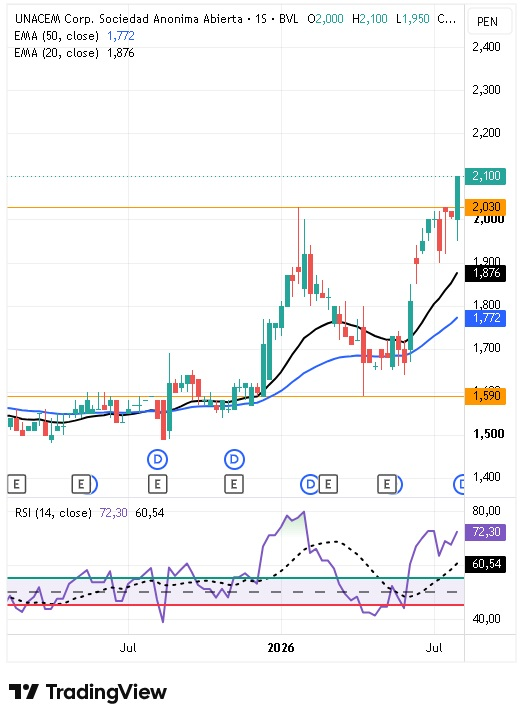Screen dimensions: 526x709
Task: Click the 2026 label on time axis
Action: [281, 648]
